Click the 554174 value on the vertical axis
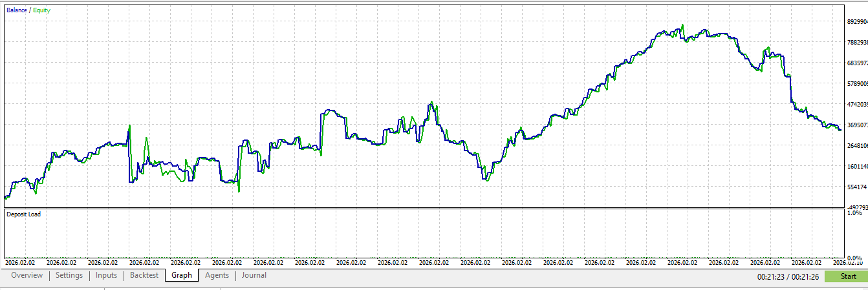The image size is (868, 290). coord(856,187)
